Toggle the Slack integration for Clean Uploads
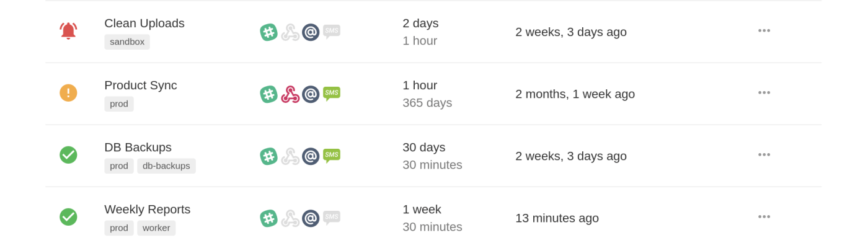This screenshot has width=868, height=248. pyautogui.click(x=268, y=32)
